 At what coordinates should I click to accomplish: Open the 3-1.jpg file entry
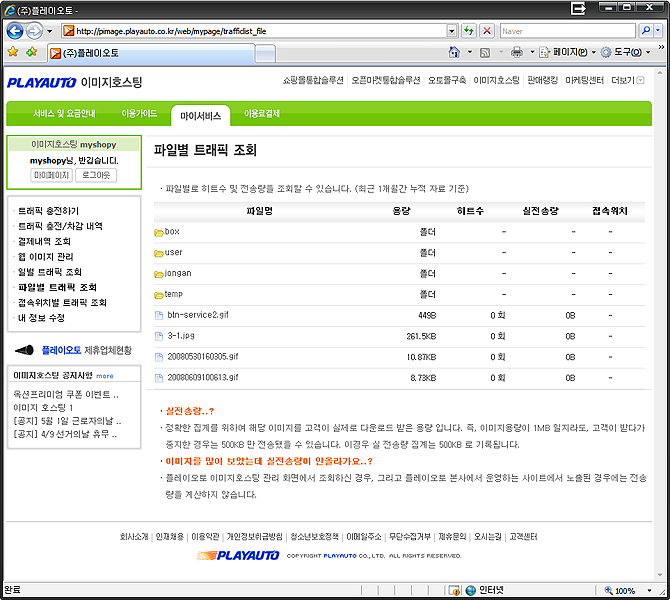tap(180, 336)
